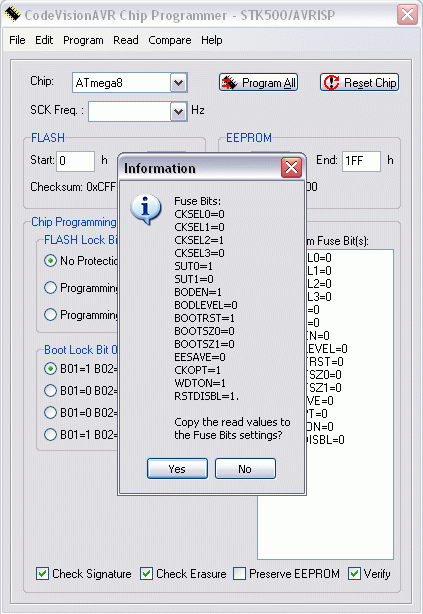Screen dimensions: 423x614
Task: Click the Program All chip icon button
Action: (258, 83)
